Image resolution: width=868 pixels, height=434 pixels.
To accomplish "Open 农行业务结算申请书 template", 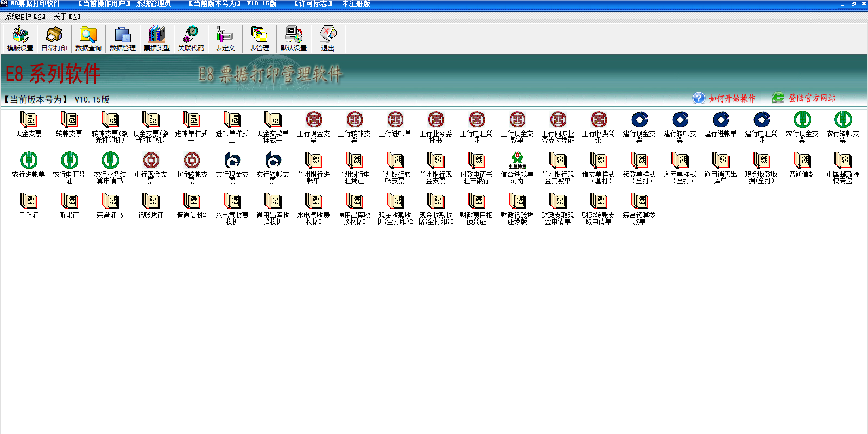I will [x=110, y=168].
